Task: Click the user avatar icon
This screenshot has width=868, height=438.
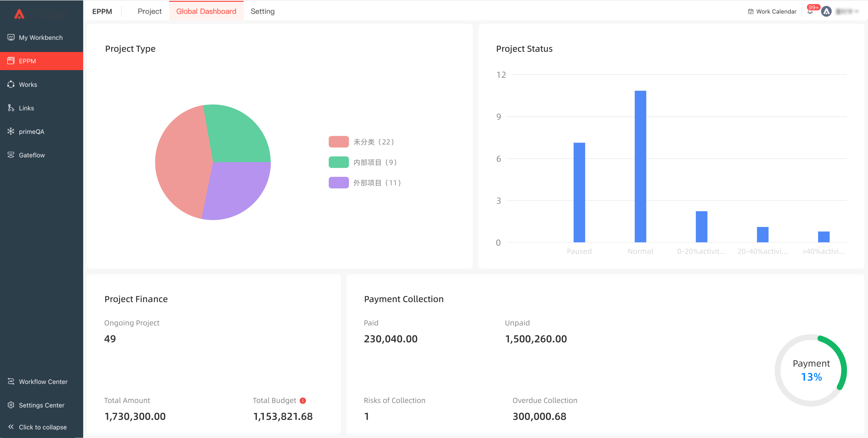Action: tap(826, 12)
